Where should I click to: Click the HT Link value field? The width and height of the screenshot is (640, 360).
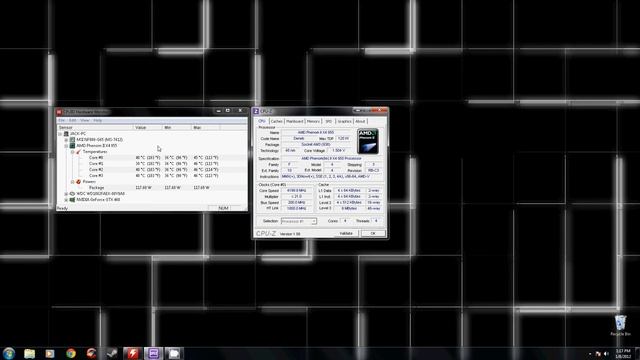point(297,209)
